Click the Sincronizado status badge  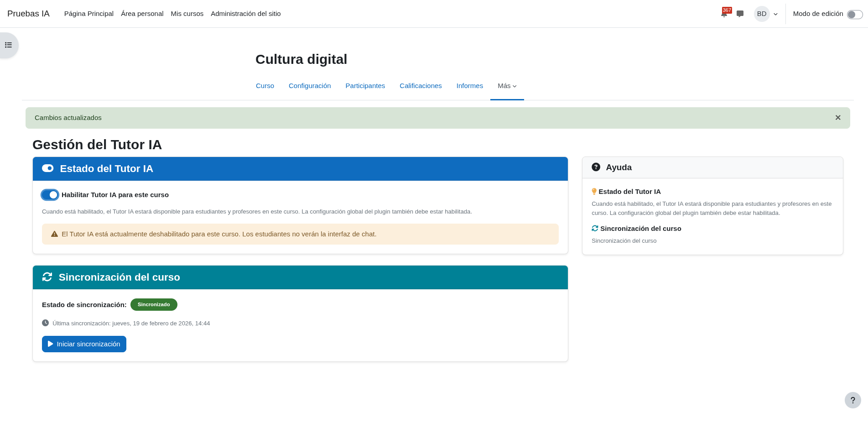(x=154, y=304)
